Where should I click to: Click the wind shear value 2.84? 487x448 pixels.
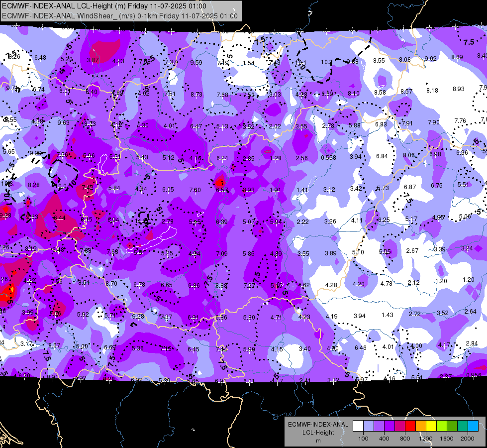(x=472, y=343)
